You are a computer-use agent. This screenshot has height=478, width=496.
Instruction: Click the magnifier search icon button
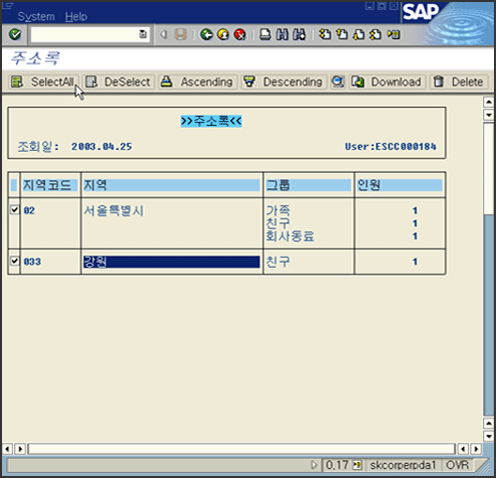(338, 82)
